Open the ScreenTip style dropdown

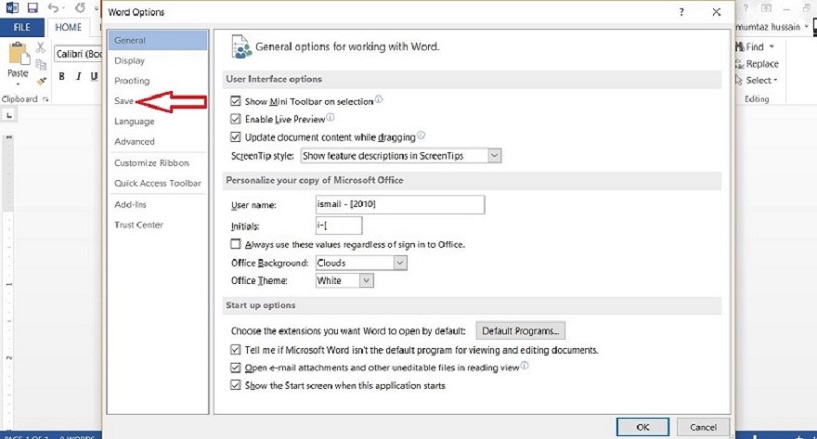[401, 156]
